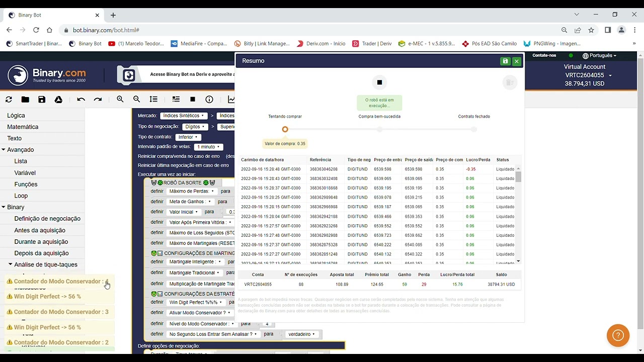The height and width of the screenshot is (362, 644).
Task: Open the Trader | Deriv bookmark
Action: pos(372,44)
